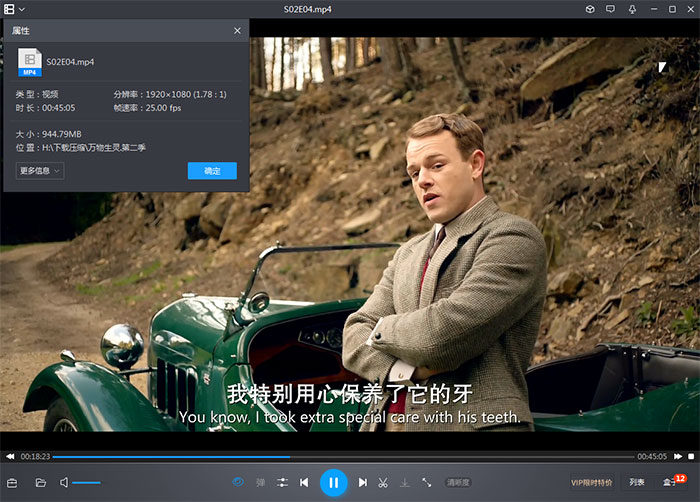The width and height of the screenshot is (700, 502).
Task: Click the volume slider bar
Action: [87, 483]
